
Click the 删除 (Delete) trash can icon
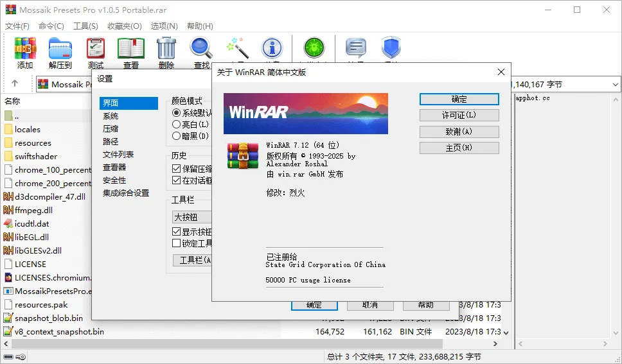[x=166, y=49]
